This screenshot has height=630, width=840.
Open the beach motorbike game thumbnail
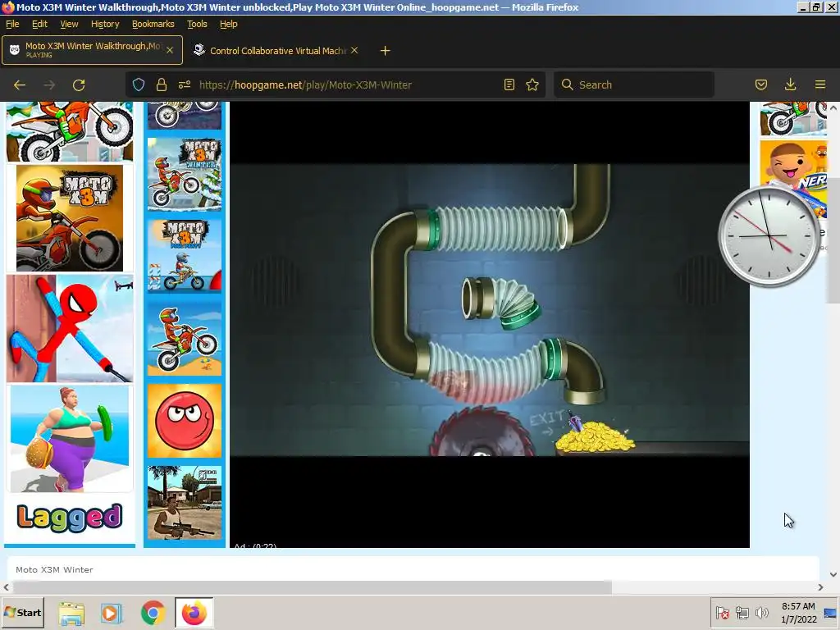[x=185, y=338]
